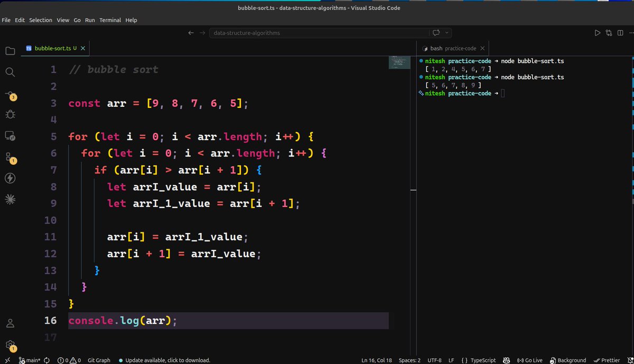The height and width of the screenshot is (364, 634).
Task: Click terminal output [ 1, 2, 4, 5, 6, 7 ]
Action: tap(459, 69)
